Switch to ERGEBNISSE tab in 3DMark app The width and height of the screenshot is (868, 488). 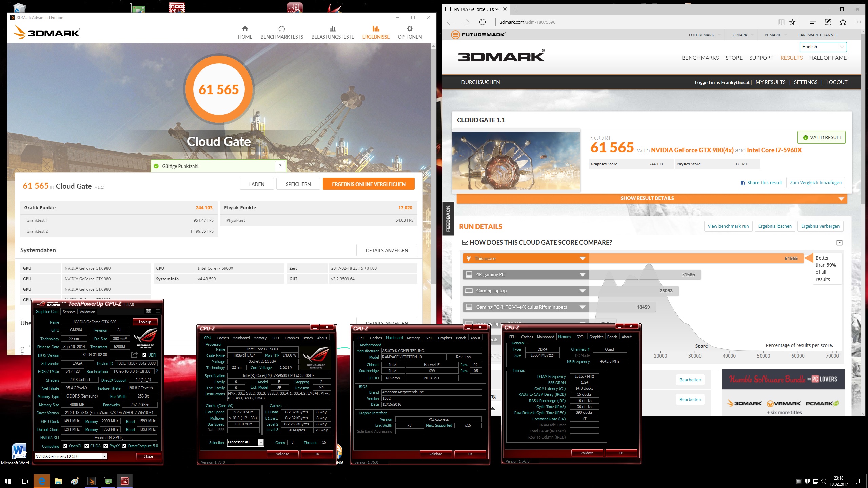point(376,33)
